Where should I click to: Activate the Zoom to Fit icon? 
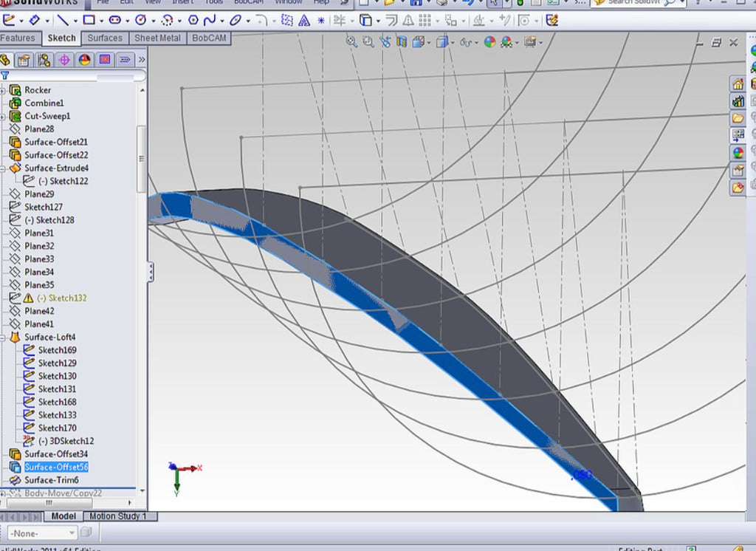[351, 42]
